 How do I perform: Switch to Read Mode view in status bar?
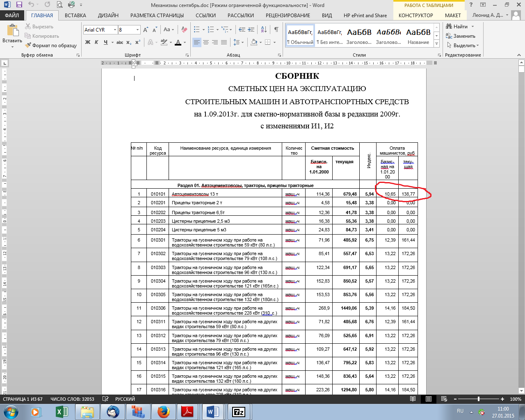[413, 399]
